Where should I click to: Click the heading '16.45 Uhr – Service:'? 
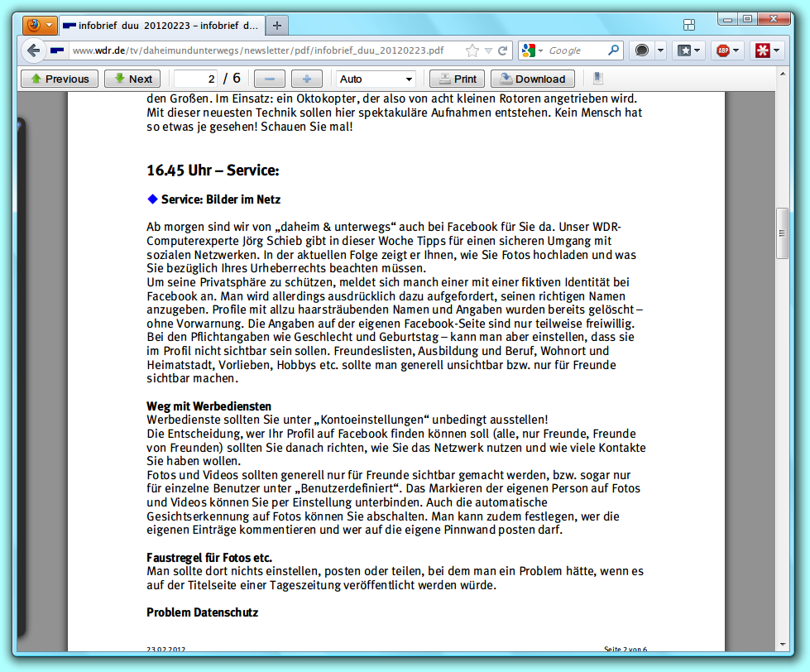(x=213, y=170)
